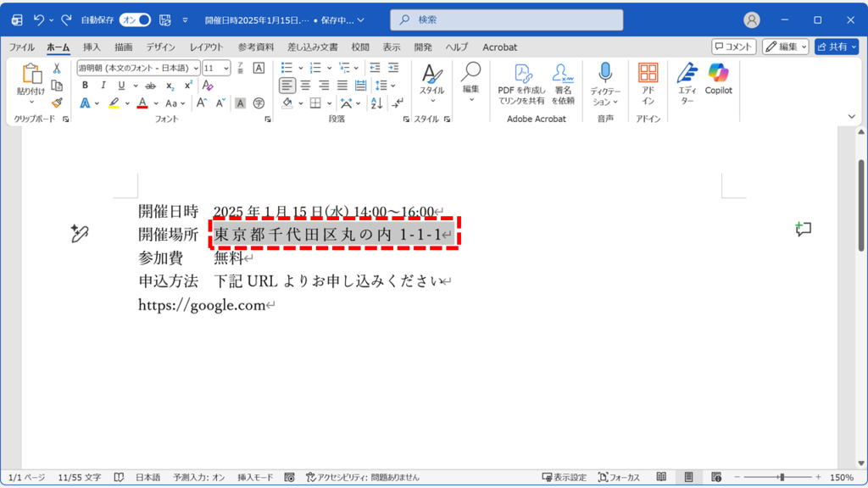Image resolution: width=868 pixels, height=488 pixels.
Task: Click the コメント button near the ribbon
Action: pyautogui.click(x=732, y=47)
